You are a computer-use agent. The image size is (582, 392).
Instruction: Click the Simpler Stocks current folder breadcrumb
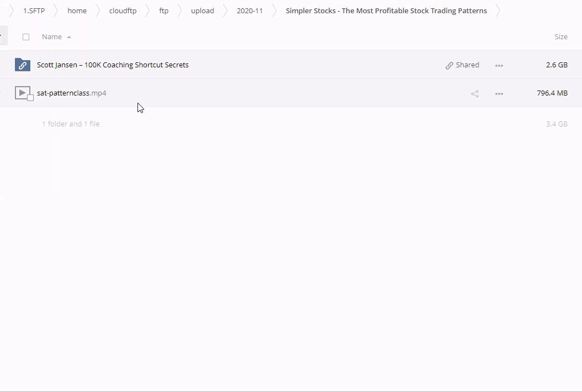386,11
